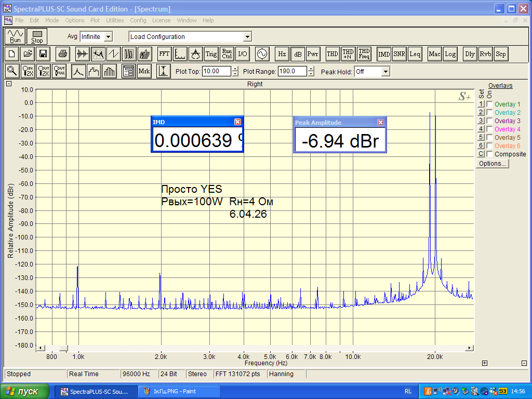
Task: Open the Log data logging utility
Action: point(450,54)
